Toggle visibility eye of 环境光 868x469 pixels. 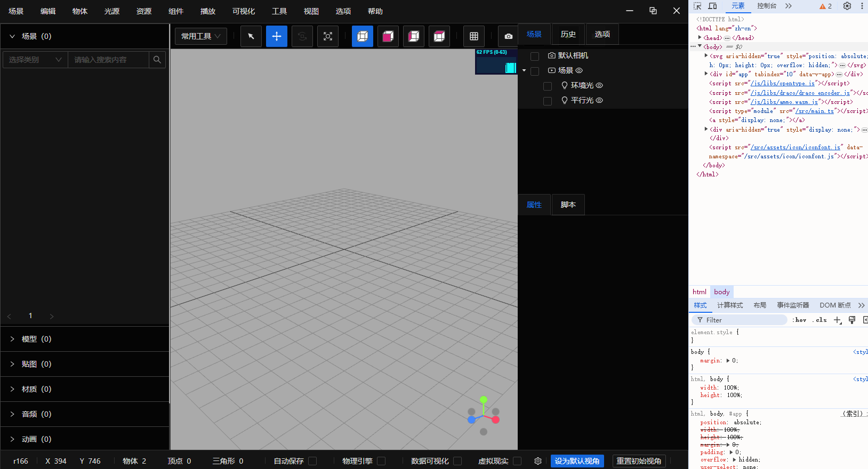click(599, 85)
